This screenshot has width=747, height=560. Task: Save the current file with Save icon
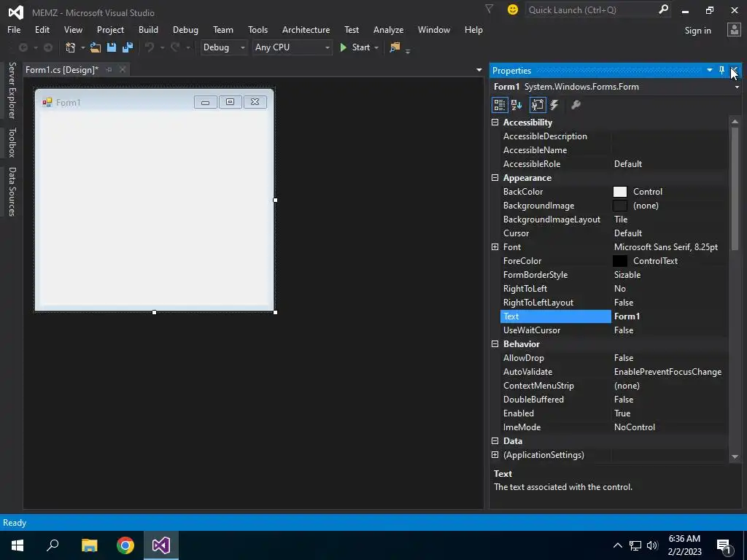click(x=112, y=47)
